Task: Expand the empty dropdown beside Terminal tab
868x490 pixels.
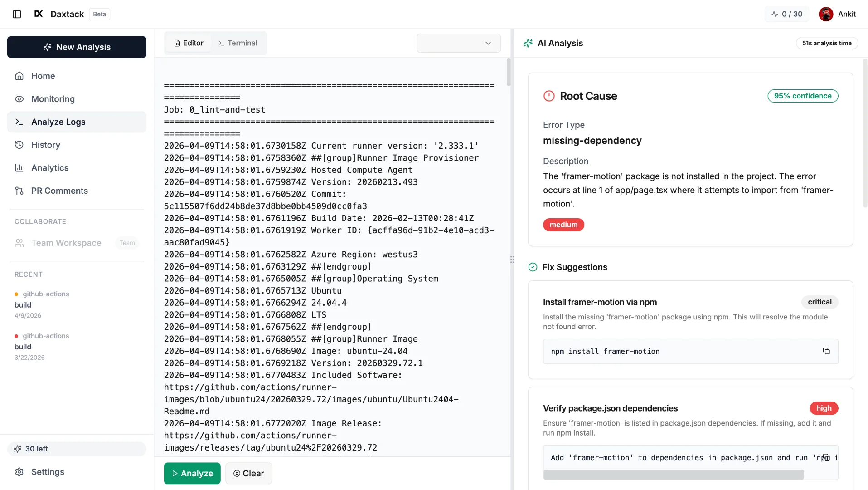Action: [458, 43]
